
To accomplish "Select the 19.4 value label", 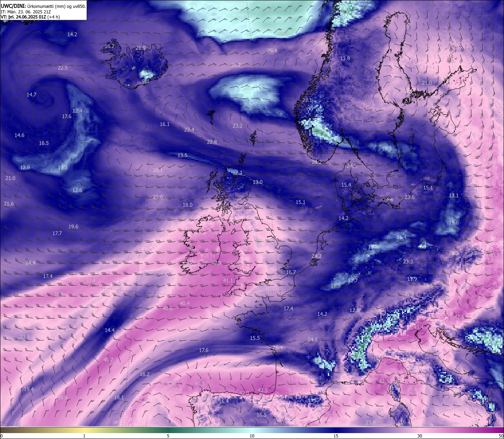I will [29, 389].
